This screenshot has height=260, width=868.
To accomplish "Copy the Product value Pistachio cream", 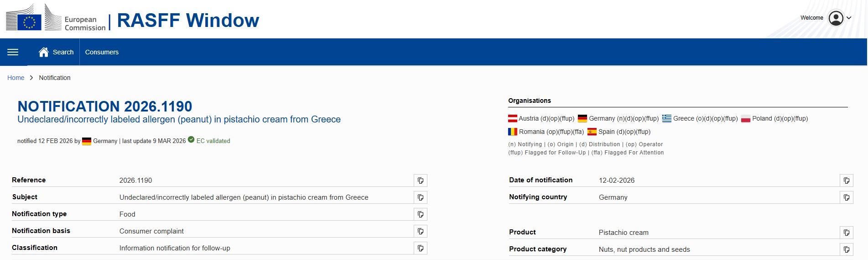I will [846, 233].
